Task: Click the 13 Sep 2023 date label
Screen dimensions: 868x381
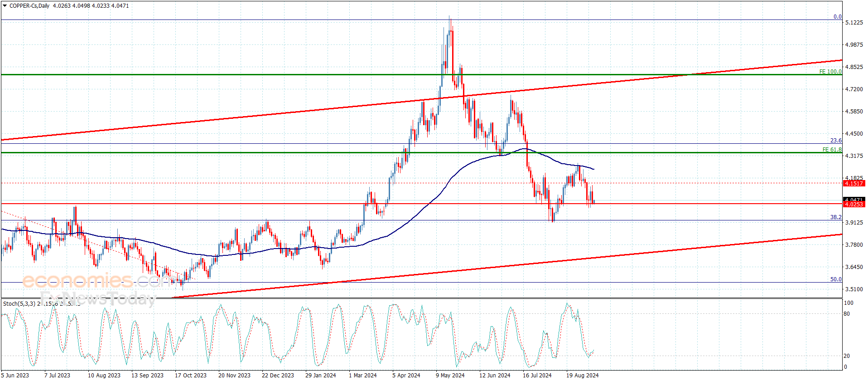Action: coord(147,375)
